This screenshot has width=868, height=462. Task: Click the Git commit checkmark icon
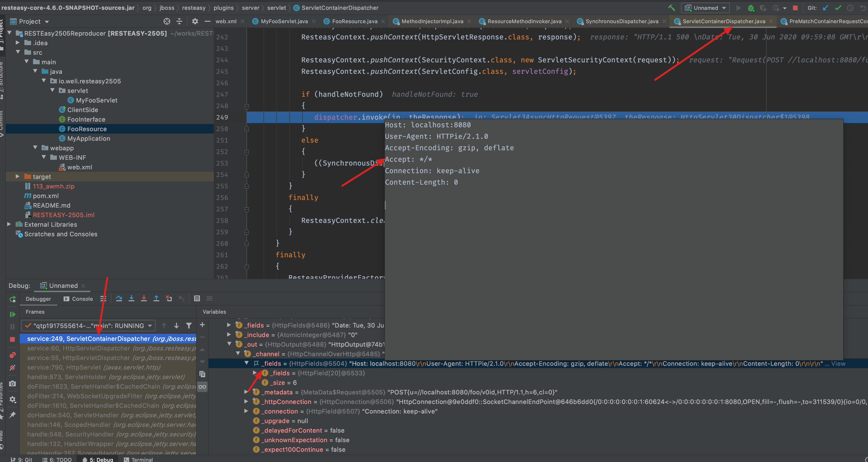coord(838,8)
